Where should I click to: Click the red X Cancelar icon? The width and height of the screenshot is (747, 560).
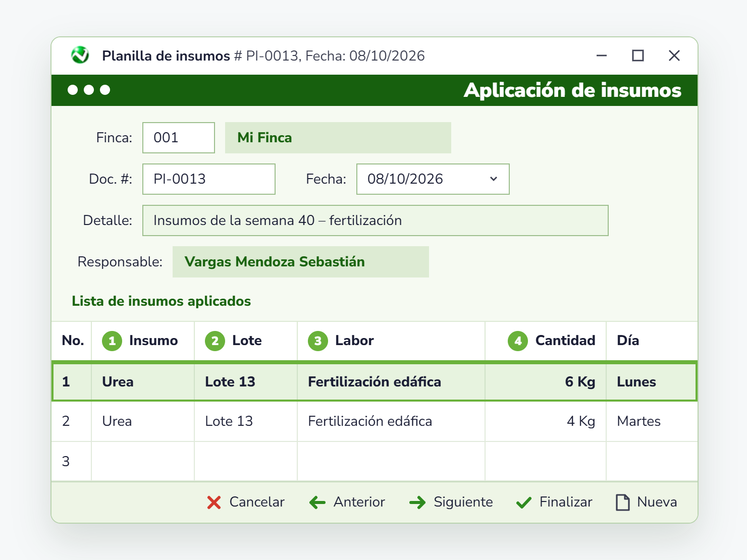(214, 502)
